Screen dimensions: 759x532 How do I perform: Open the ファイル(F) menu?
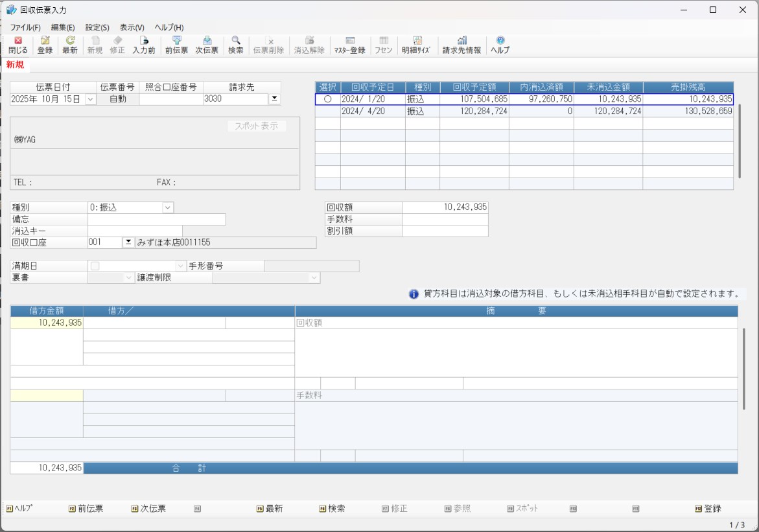pyautogui.click(x=25, y=28)
